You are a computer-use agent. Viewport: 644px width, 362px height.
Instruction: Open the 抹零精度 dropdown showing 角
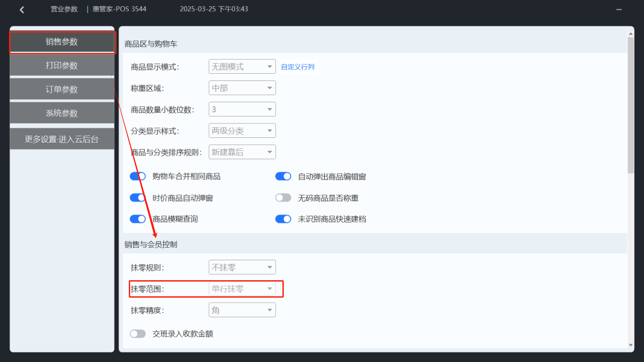242,310
